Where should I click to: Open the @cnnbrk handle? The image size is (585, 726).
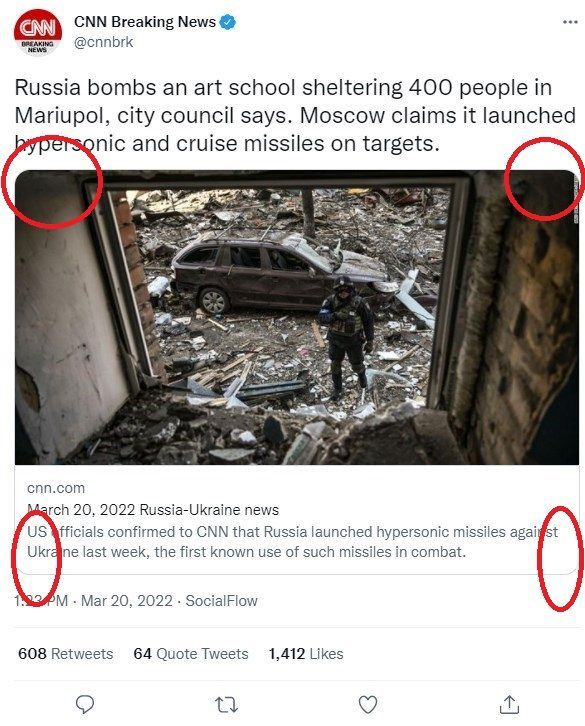pos(103,42)
